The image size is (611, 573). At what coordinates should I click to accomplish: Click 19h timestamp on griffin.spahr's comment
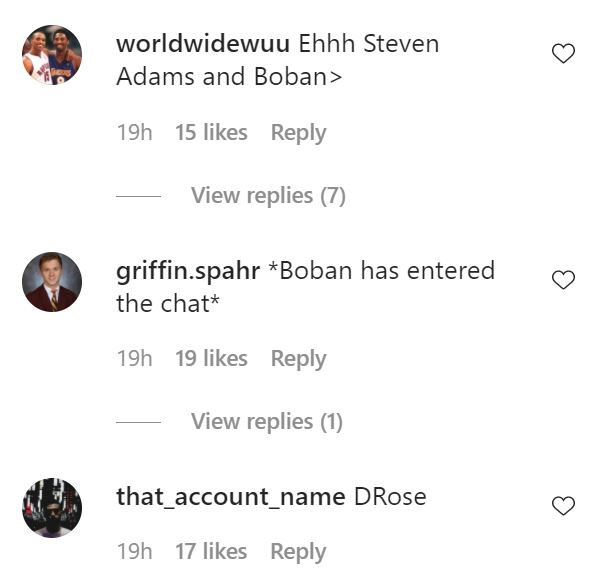coord(134,359)
